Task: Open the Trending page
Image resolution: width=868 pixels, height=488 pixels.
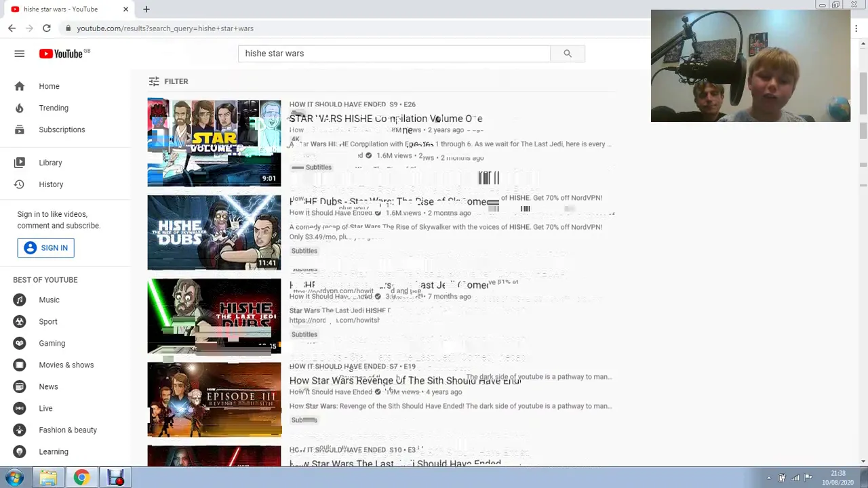Action: [x=54, y=108]
